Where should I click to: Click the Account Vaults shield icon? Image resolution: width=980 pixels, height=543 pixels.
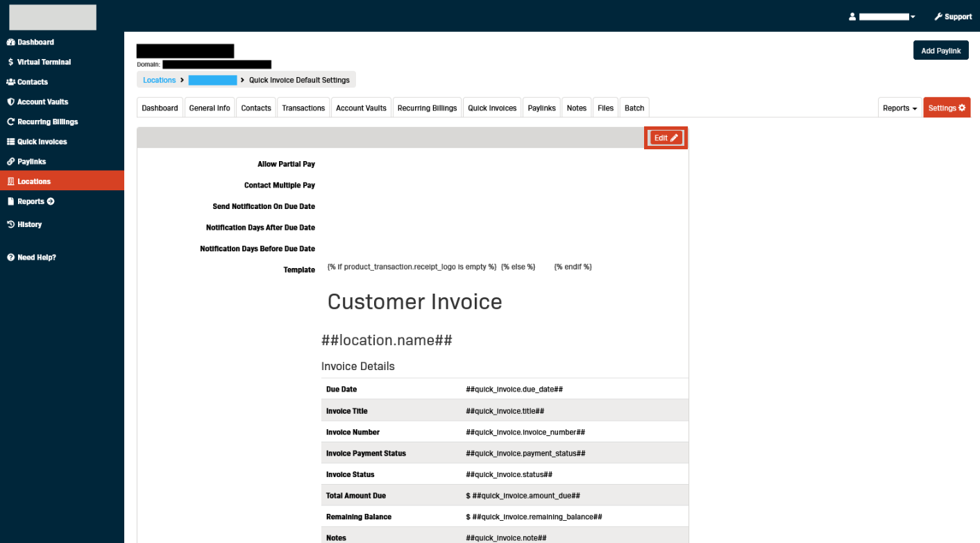pyautogui.click(x=10, y=101)
